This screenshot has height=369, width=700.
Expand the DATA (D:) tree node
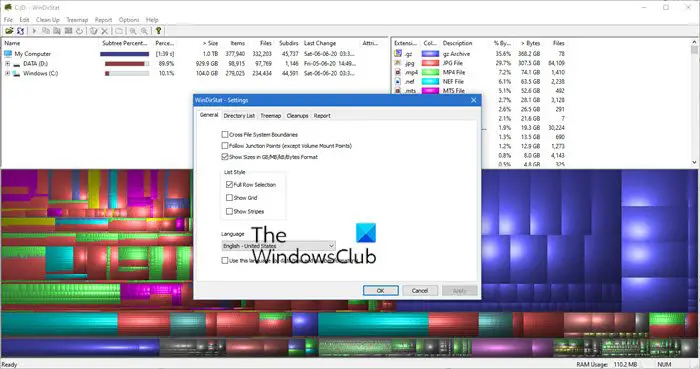coord(8,64)
